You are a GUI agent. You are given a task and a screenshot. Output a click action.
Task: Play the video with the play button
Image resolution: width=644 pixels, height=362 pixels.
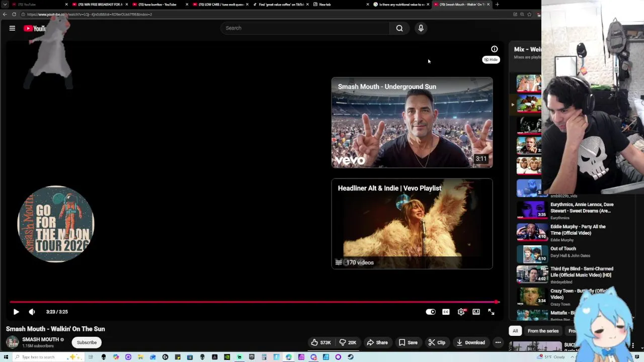click(16, 312)
